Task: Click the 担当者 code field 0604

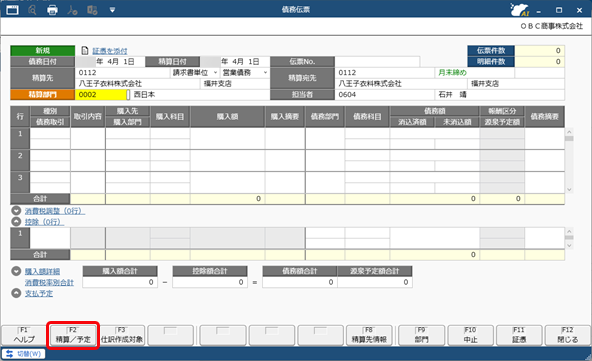Action: pyautogui.click(x=385, y=95)
